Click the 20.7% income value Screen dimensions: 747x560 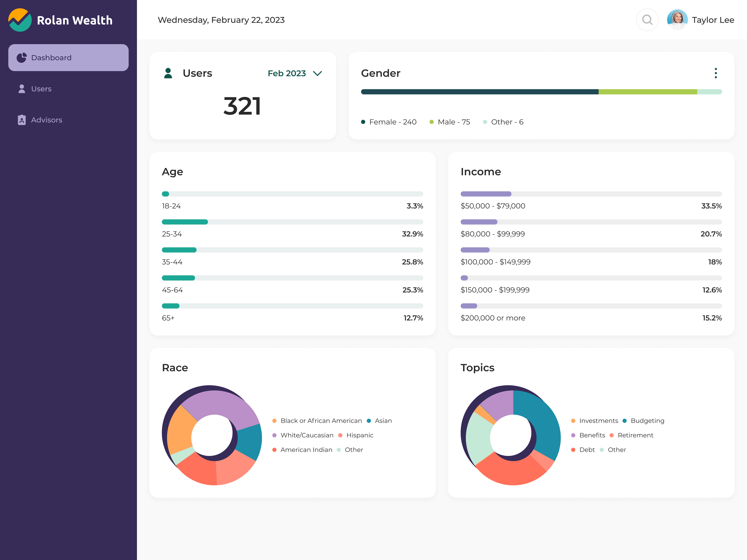711,234
